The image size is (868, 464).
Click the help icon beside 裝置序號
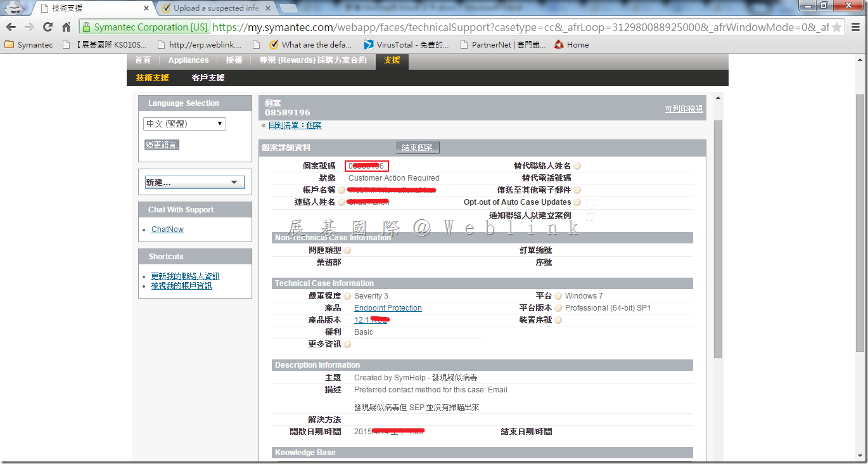[x=558, y=320]
